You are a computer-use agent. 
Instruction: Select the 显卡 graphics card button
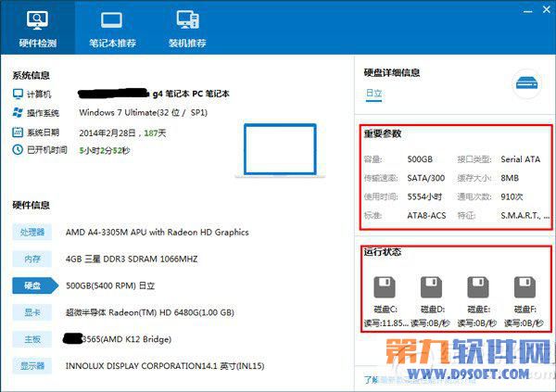click(32, 312)
